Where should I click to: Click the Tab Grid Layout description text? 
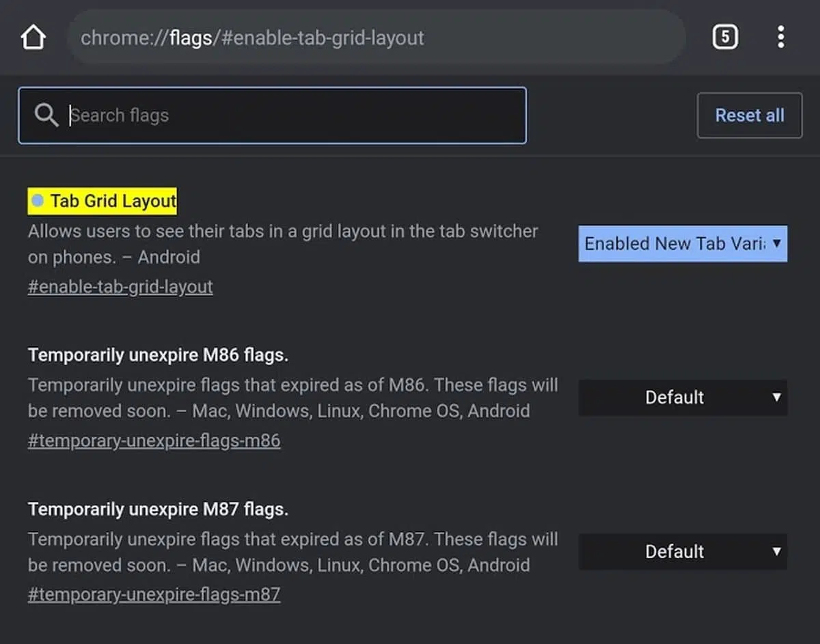[x=283, y=244]
